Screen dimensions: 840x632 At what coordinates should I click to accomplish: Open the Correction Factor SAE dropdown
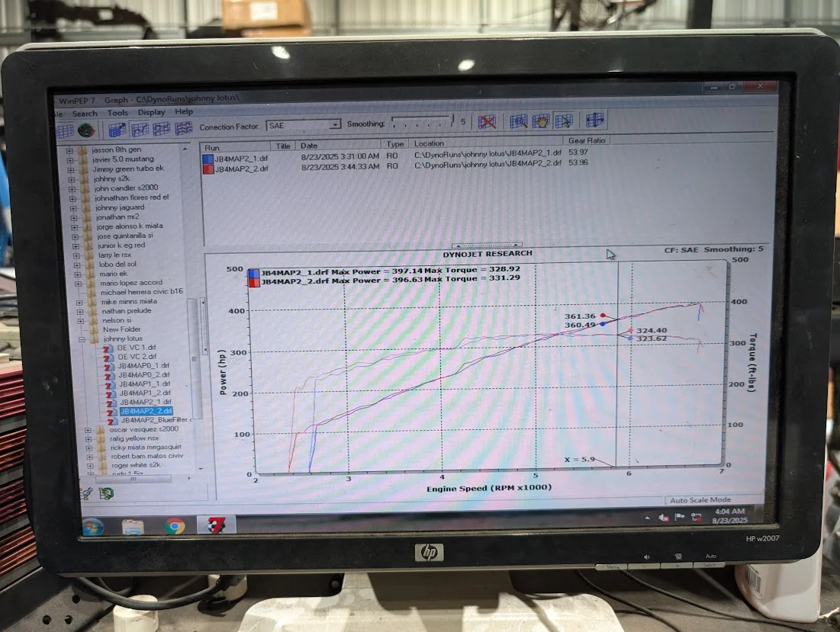pos(334,125)
